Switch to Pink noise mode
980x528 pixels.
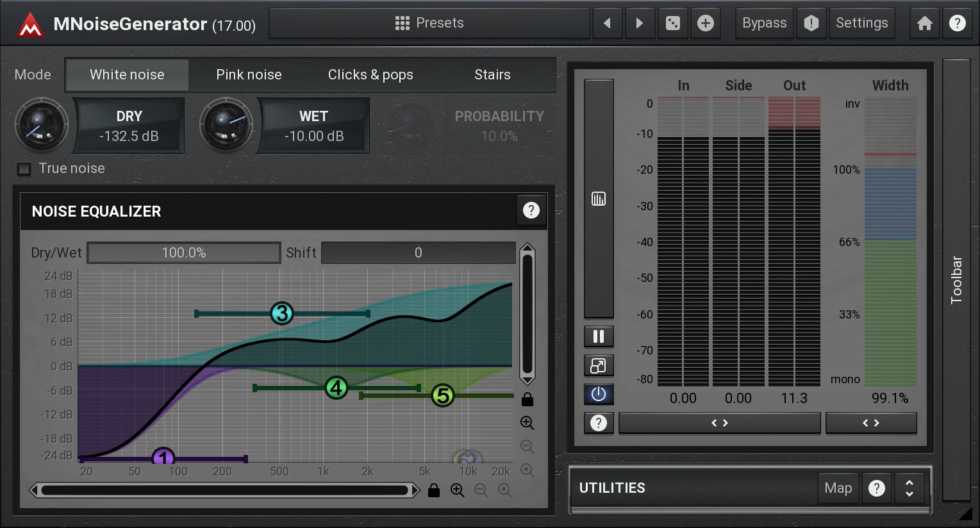pos(249,75)
